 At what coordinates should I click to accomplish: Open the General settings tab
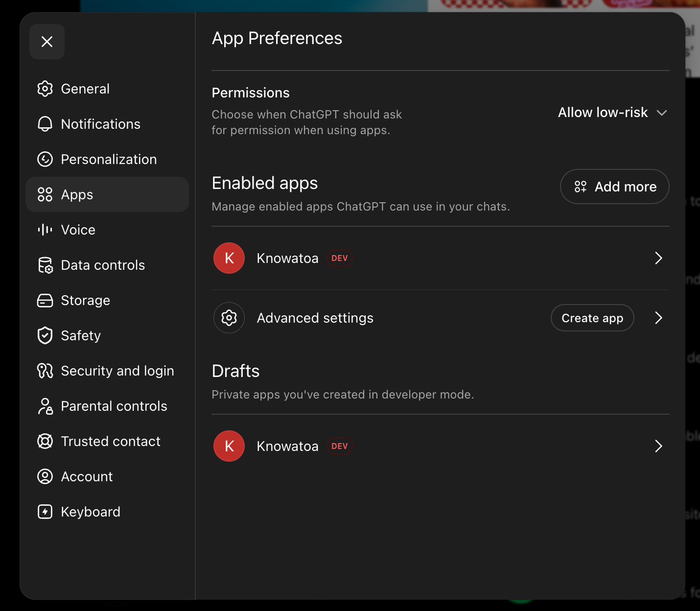pyautogui.click(x=107, y=89)
